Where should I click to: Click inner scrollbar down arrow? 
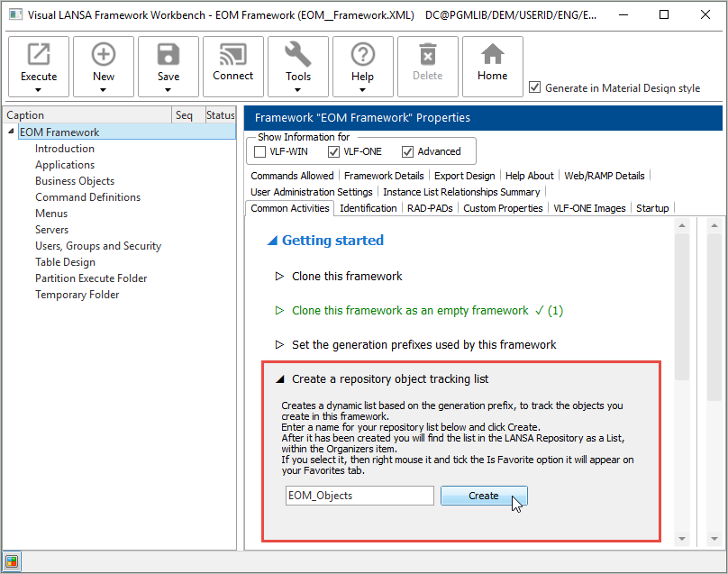682,539
